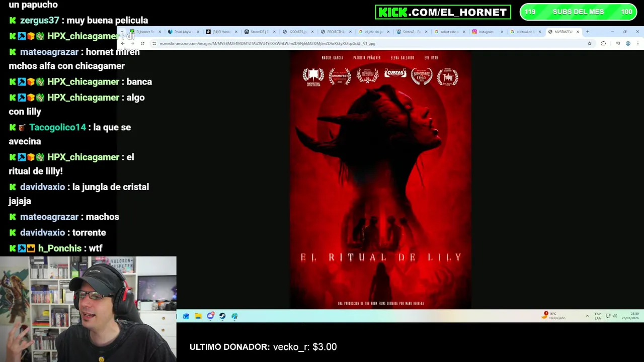Switch to the Sortea2 browser tab
This screenshot has width=644, height=362.
[411, 32]
